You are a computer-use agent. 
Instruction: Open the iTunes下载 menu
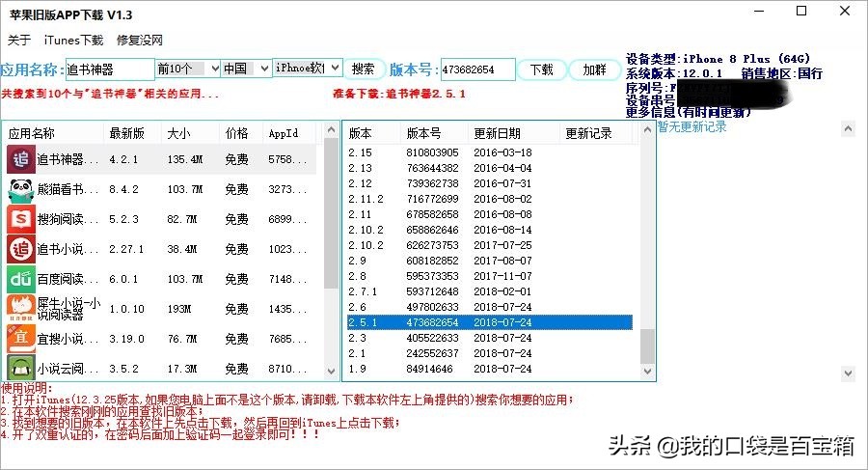click(x=73, y=40)
